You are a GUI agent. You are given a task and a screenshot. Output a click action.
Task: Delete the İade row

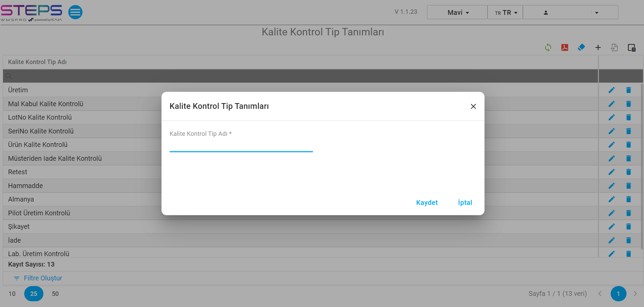629,240
